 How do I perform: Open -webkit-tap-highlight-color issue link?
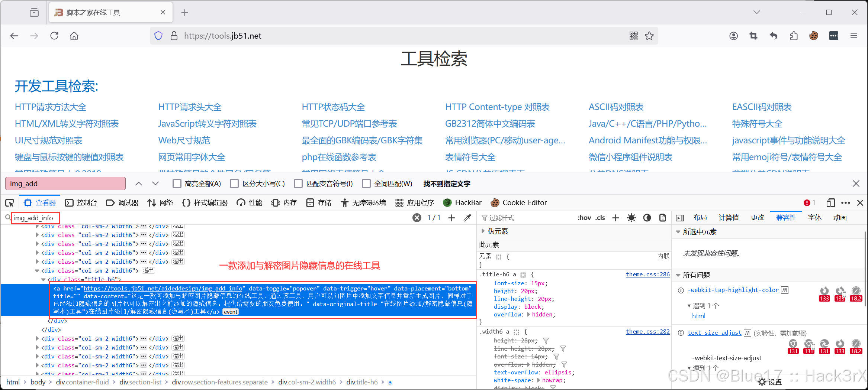(x=733, y=290)
